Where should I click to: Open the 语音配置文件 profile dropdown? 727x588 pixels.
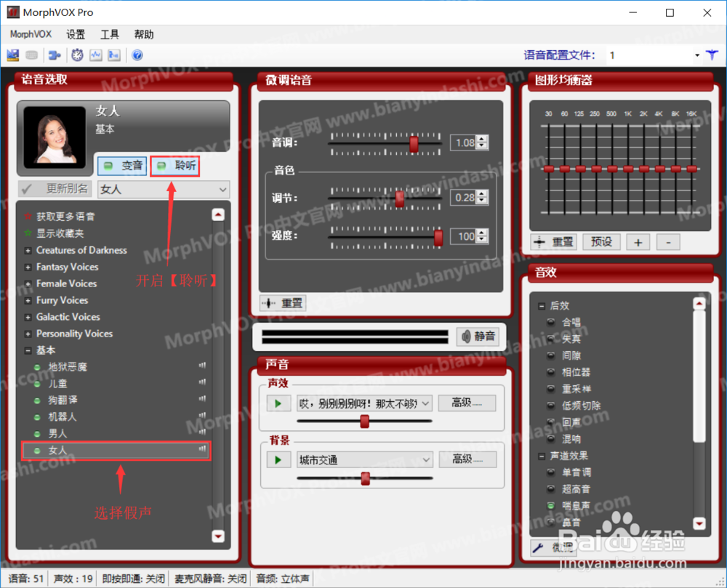click(697, 55)
